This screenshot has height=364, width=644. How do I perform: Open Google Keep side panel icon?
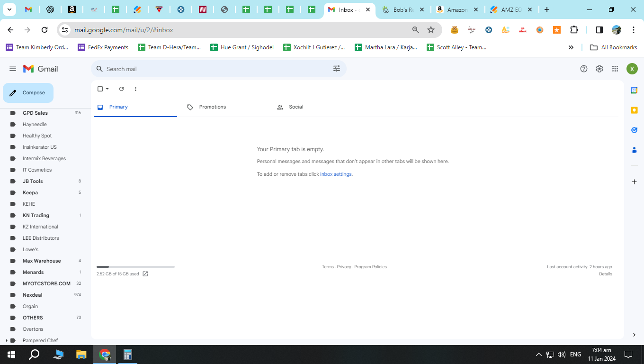point(634,110)
